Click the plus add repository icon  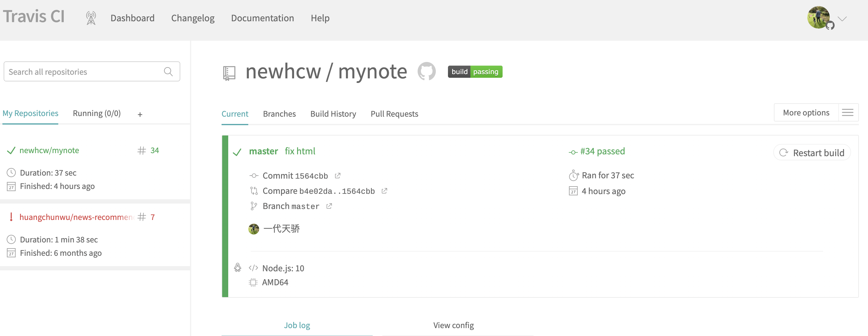[140, 115]
